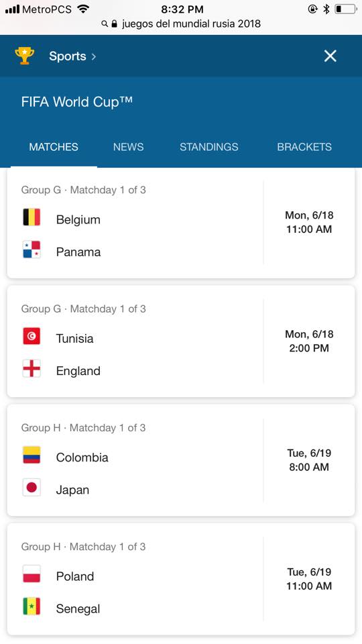Tap the Senegal flag icon
The height and width of the screenshot is (644, 362).
click(32, 606)
